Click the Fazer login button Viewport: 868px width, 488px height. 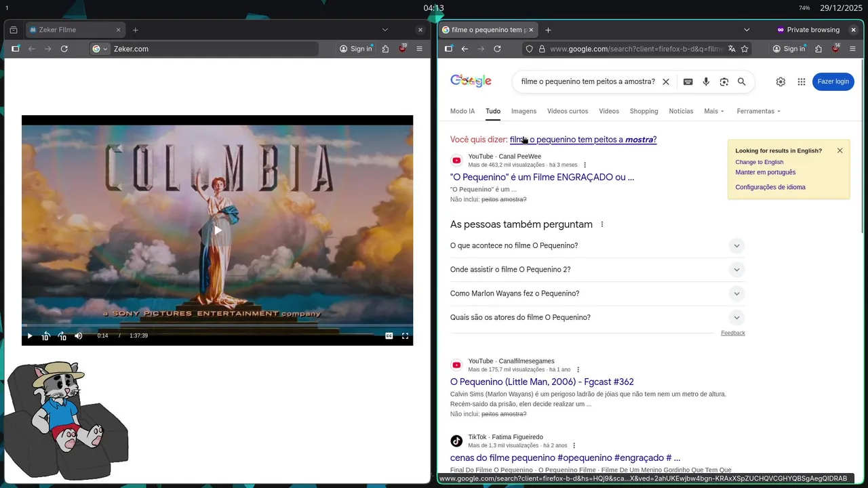(x=833, y=81)
